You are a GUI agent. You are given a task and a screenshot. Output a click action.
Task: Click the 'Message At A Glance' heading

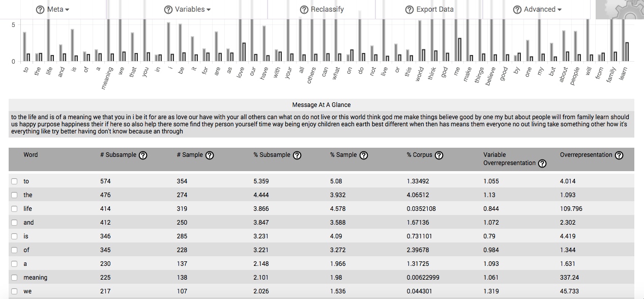(x=321, y=105)
